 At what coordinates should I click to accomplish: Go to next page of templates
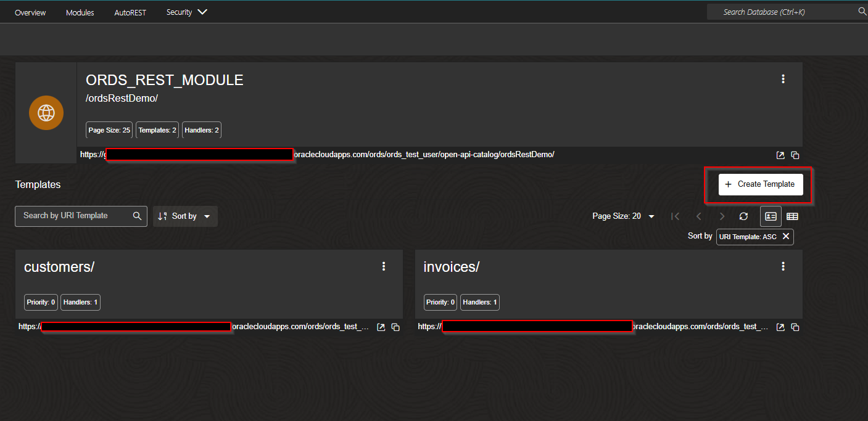[x=722, y=216]
